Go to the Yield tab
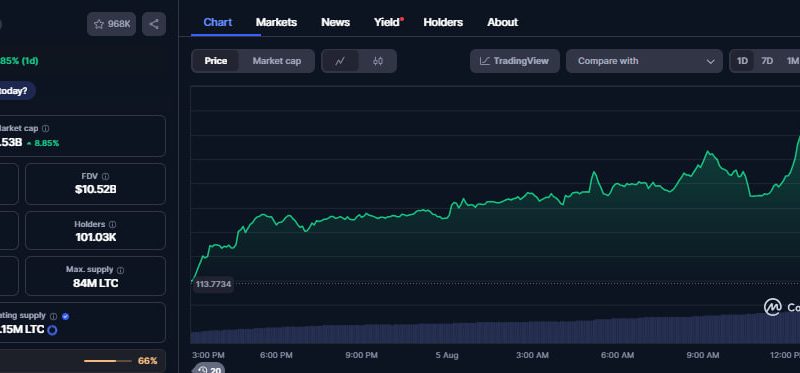 point(388,22)
